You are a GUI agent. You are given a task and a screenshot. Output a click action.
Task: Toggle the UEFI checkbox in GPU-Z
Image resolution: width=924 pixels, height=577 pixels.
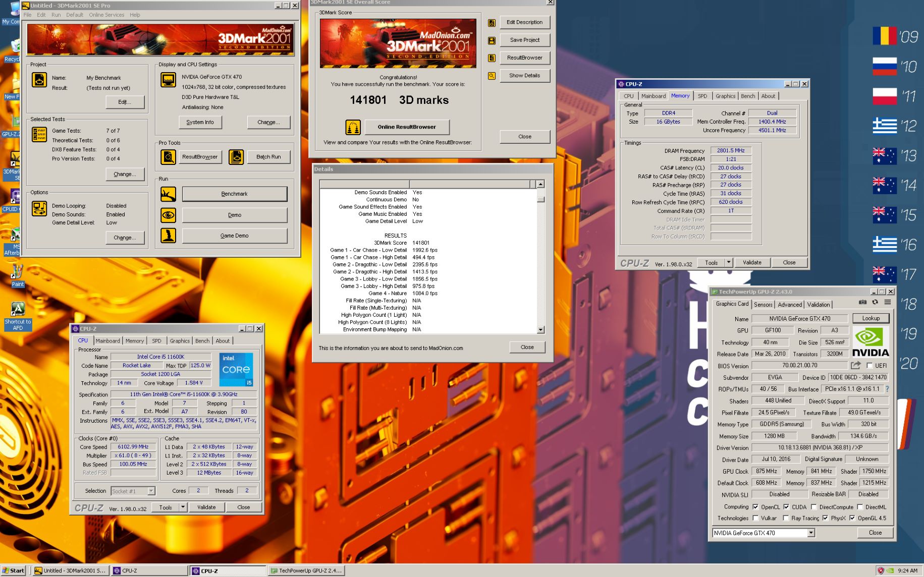click(869, 366)
